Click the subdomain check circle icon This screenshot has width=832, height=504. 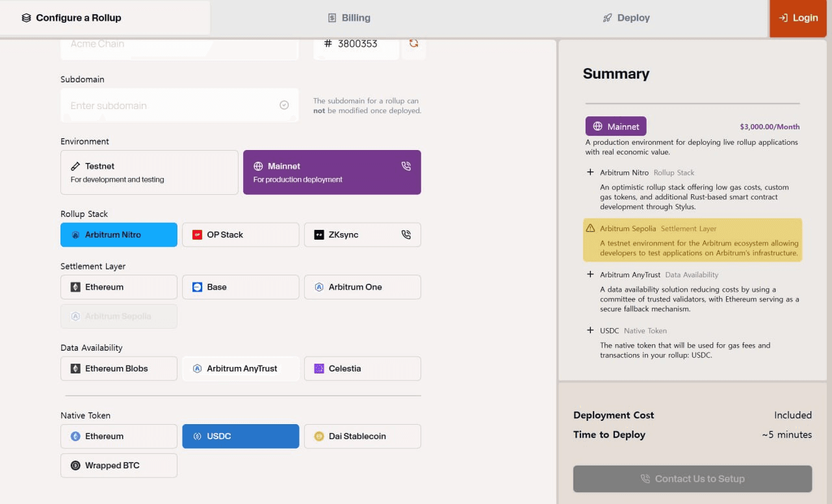coord(284,105)
